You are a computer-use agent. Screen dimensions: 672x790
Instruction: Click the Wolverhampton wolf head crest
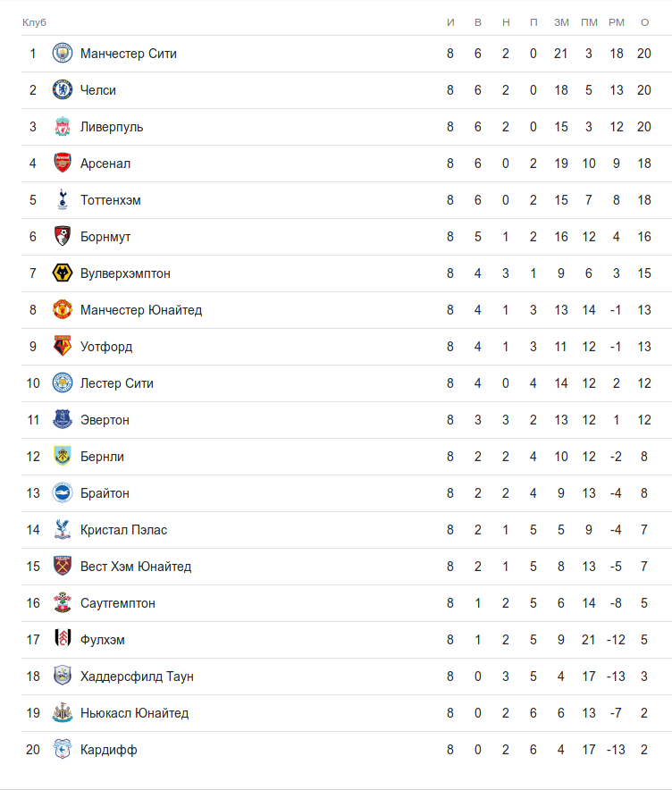tap(62, 273)
